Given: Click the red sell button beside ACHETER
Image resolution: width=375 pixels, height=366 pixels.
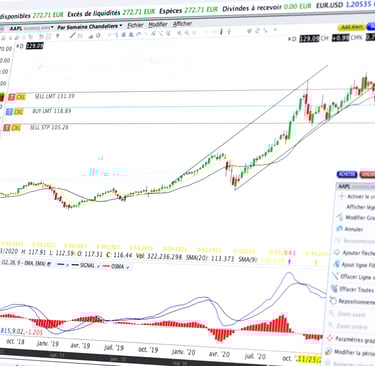Looking at the screenshot, I should 368,174.
